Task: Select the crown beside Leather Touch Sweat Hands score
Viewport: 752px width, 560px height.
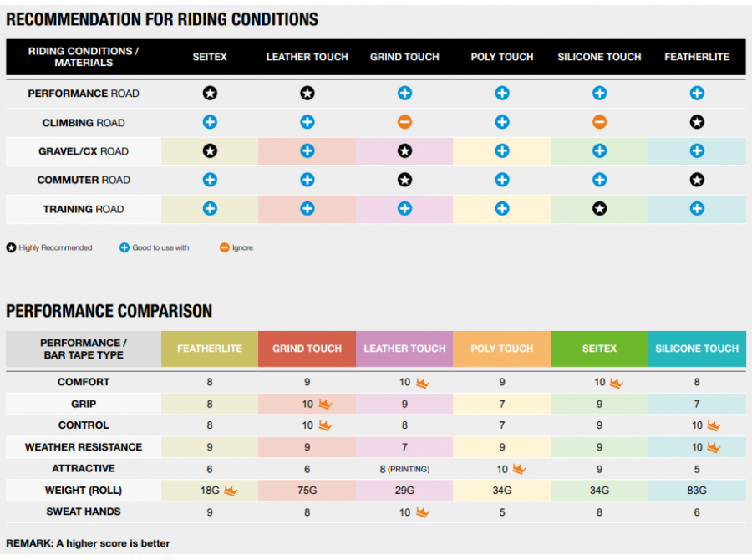Action: point(422,512)
